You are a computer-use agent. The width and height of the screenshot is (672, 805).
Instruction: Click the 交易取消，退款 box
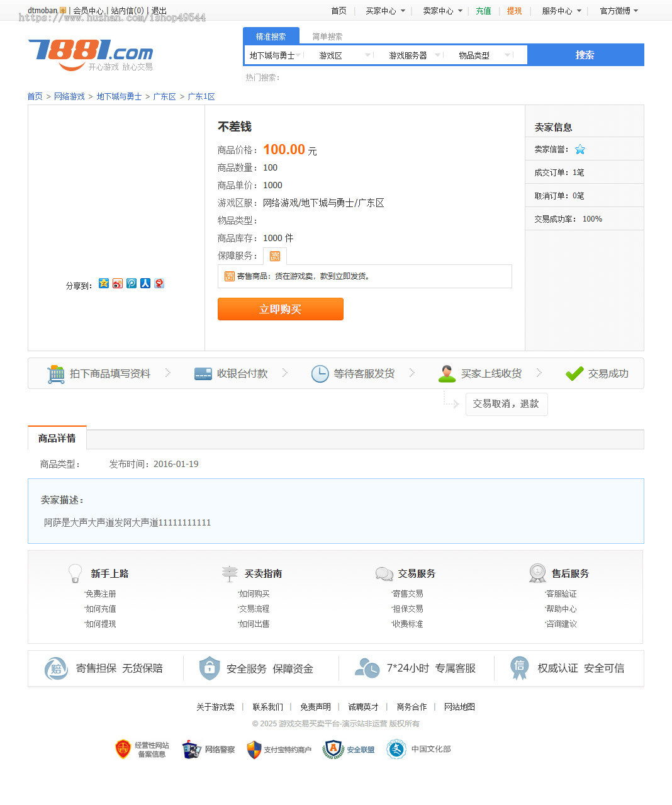point(507,404)
